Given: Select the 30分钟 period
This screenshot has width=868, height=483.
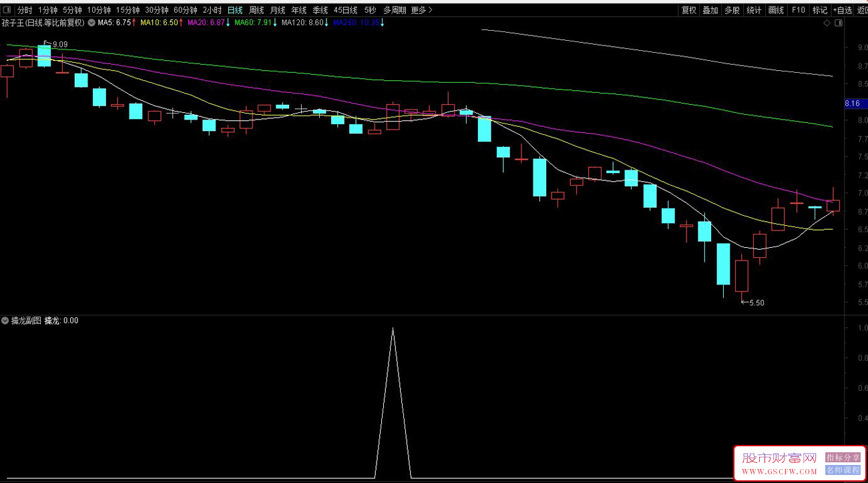Looking at the screenshot, I should point(157,10).
